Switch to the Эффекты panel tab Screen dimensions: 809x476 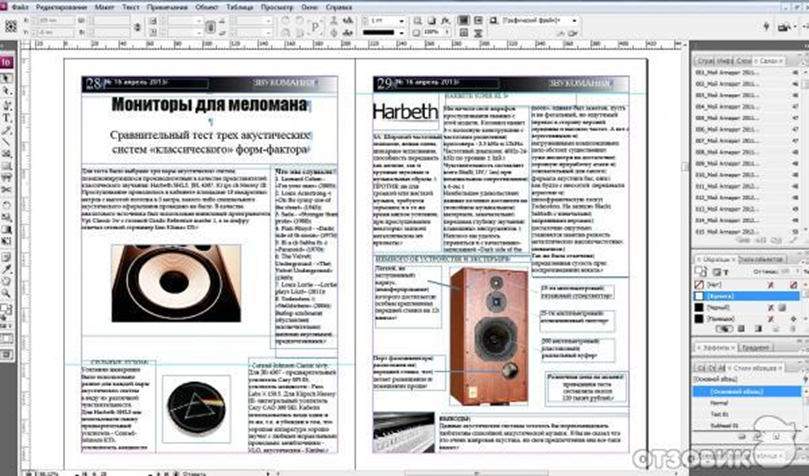click(x=716, y=348)
